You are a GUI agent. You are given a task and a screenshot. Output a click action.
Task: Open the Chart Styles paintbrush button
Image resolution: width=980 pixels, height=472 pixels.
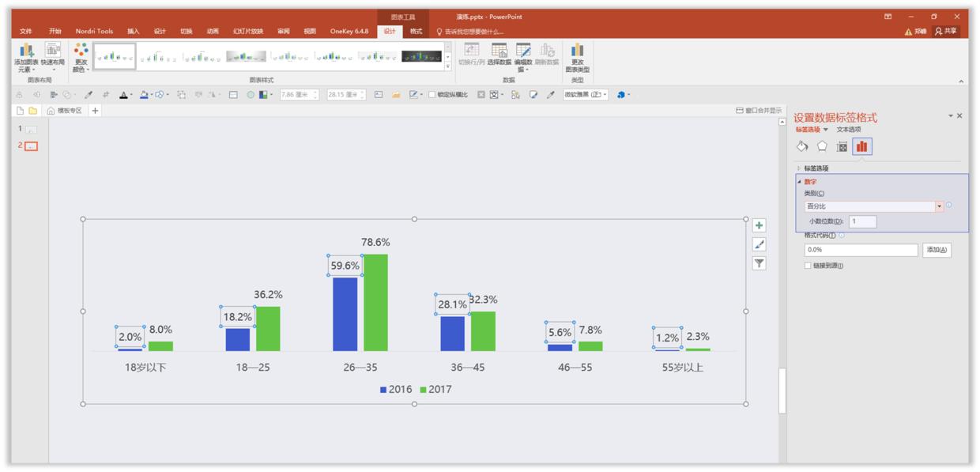[x=759, y=244]
